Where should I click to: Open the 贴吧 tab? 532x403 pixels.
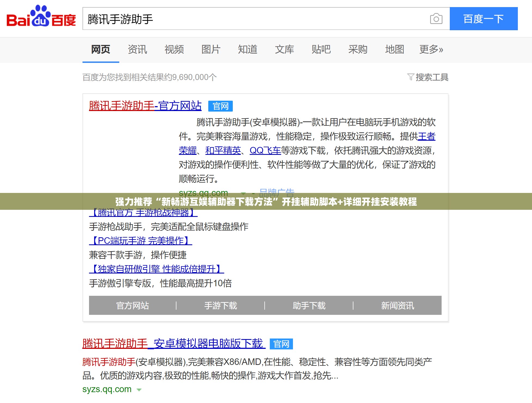(x=321, y=50)
